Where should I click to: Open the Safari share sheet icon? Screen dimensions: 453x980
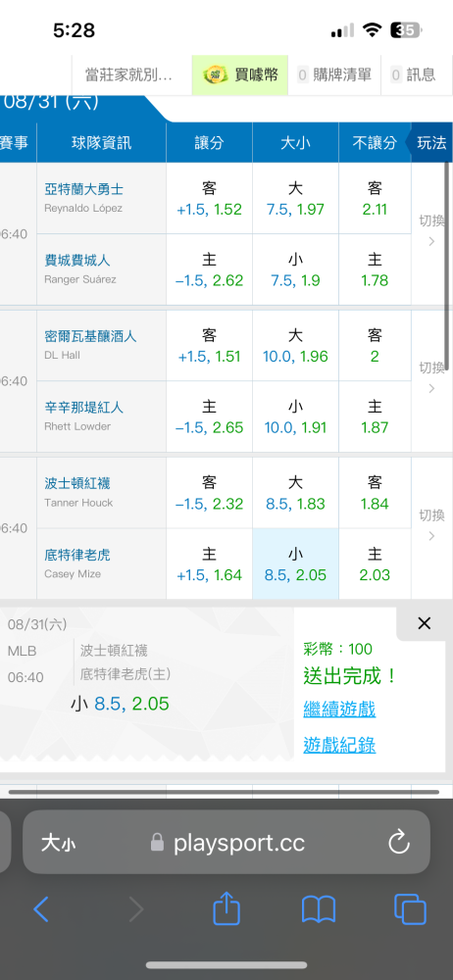(226, 907)
